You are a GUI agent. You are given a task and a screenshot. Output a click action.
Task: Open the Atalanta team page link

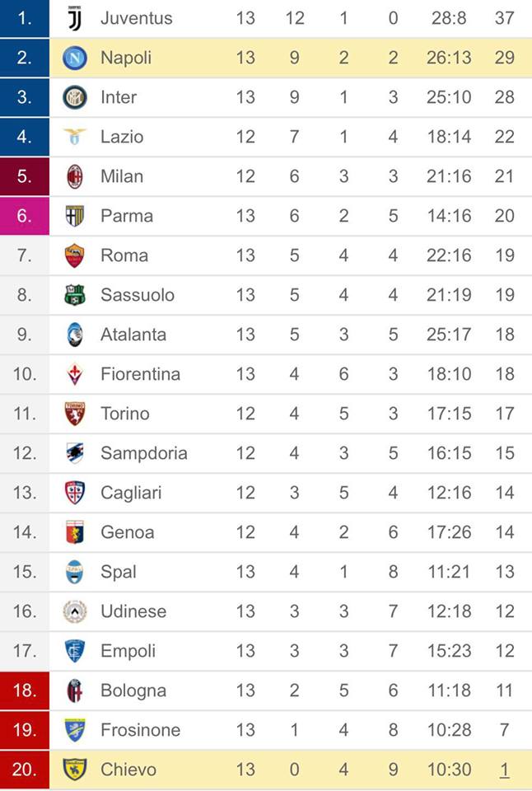pos(133,335)
